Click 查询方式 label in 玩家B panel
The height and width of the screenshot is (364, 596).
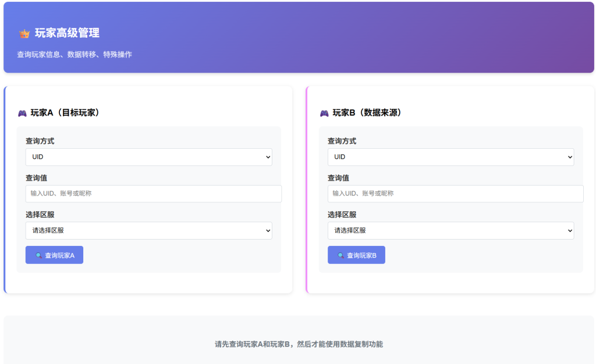tap(342, 141)
